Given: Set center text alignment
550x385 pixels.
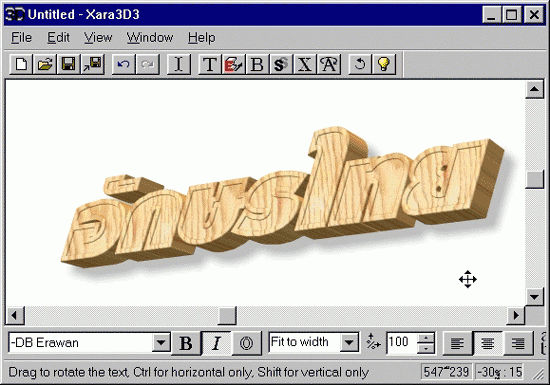Looking at the screenshot, I should pyautogui.click(x=488, y=343).
